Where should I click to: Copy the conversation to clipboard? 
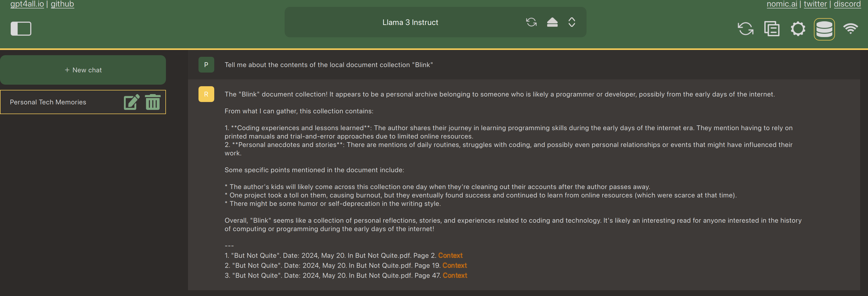[772, 29]
